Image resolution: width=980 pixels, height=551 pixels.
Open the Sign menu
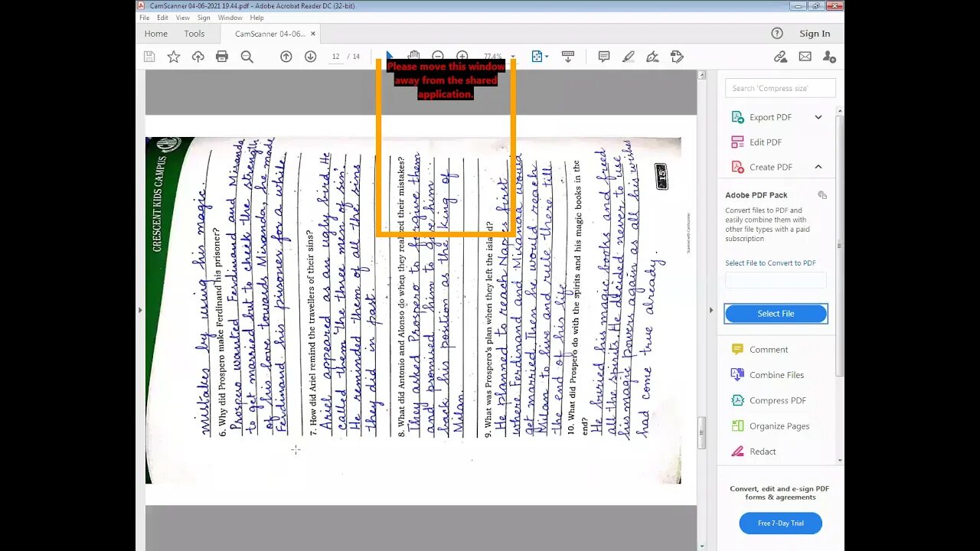(204, 18)
